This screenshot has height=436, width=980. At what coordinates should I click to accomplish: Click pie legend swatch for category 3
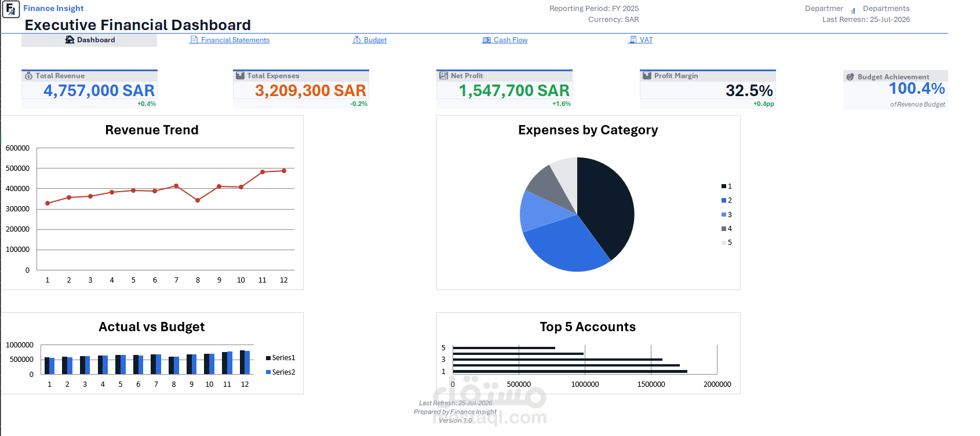[x=724, y=215]
